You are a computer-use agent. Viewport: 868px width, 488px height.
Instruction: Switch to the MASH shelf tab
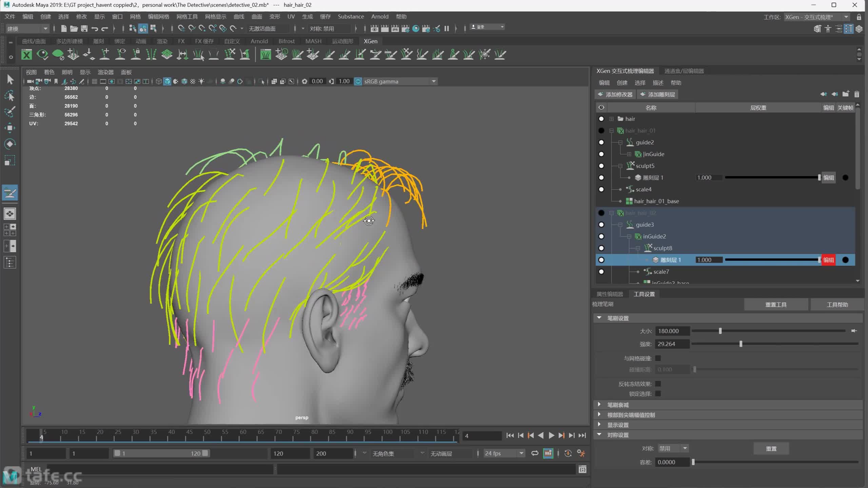point(313,41)
